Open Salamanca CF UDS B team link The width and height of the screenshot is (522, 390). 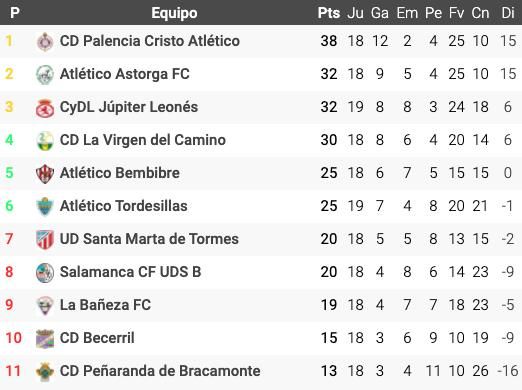click(130, 272)
